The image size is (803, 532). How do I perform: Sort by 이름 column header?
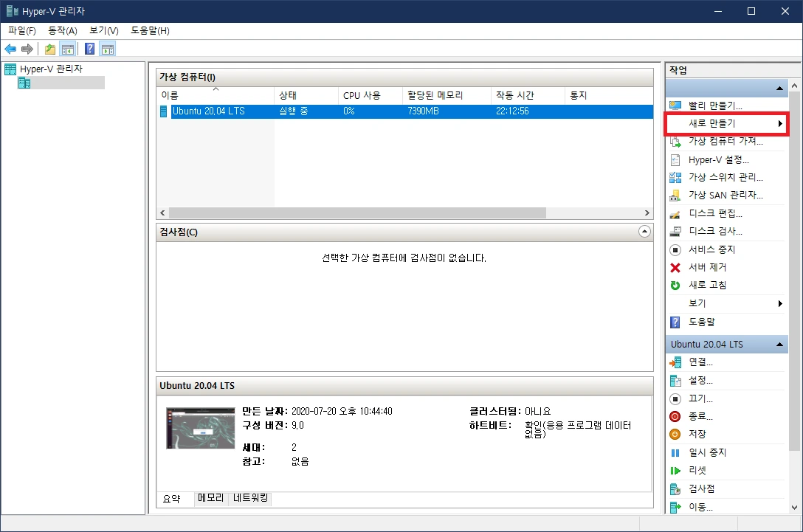pyautogui.click(x=215, y=96)
